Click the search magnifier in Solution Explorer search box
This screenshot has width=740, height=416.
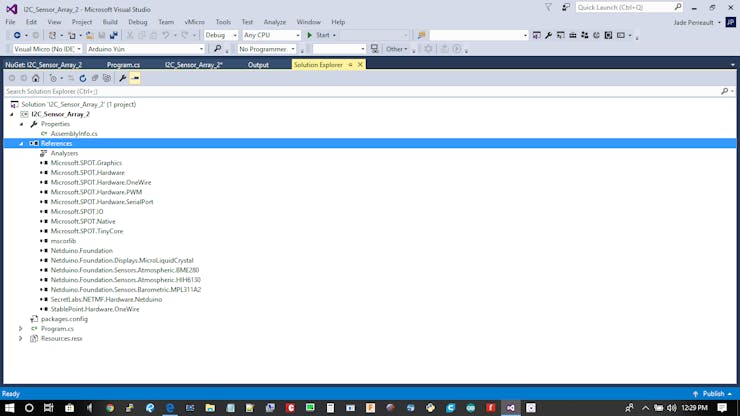724,91
